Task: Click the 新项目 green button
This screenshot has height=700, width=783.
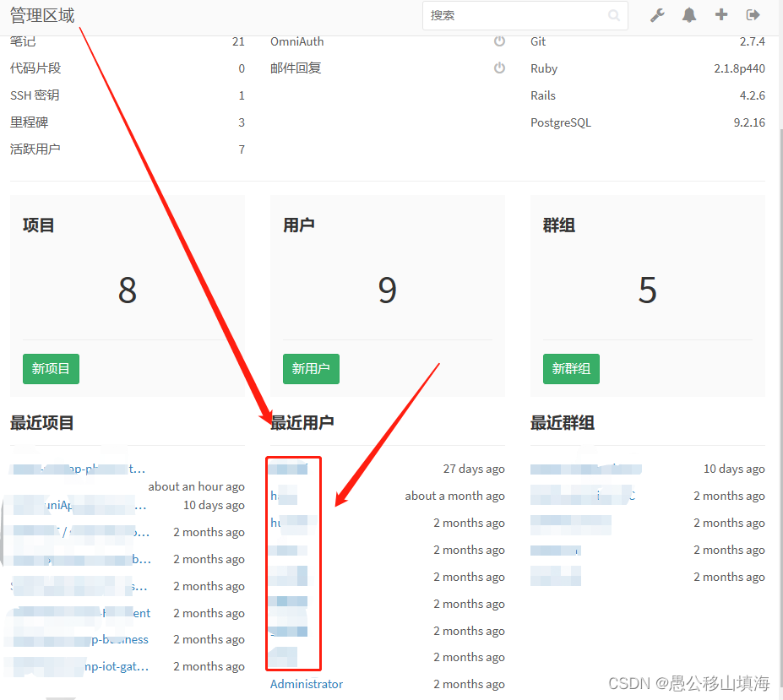Action: pos(51,369)
